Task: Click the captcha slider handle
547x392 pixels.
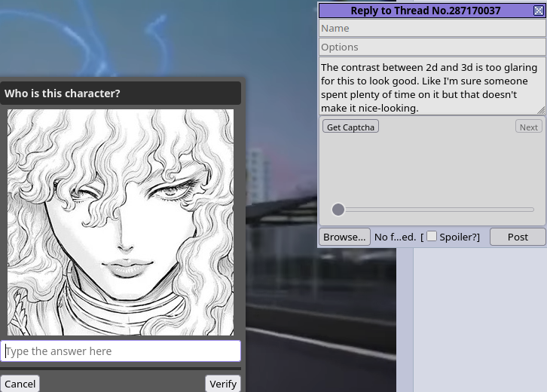Action: [338, 210]
